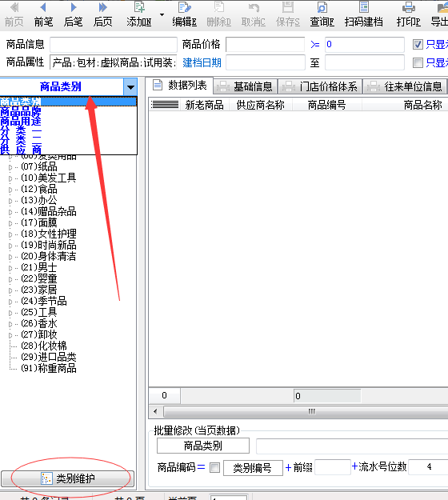Sort by the 供应商名称 column header
This screenshot has width=448, height=500.
(x=260, y=105)
